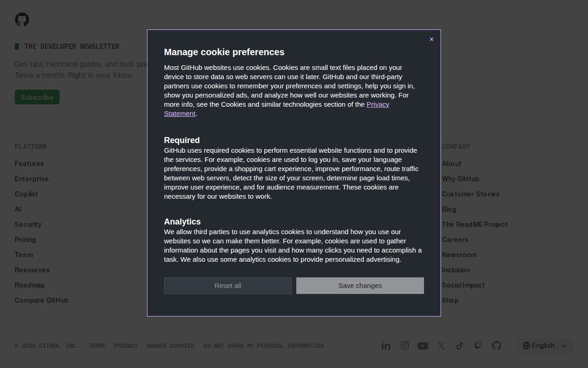Go to the Enterprise link
This screenshot has height=368, width=588.
[32, 179]
